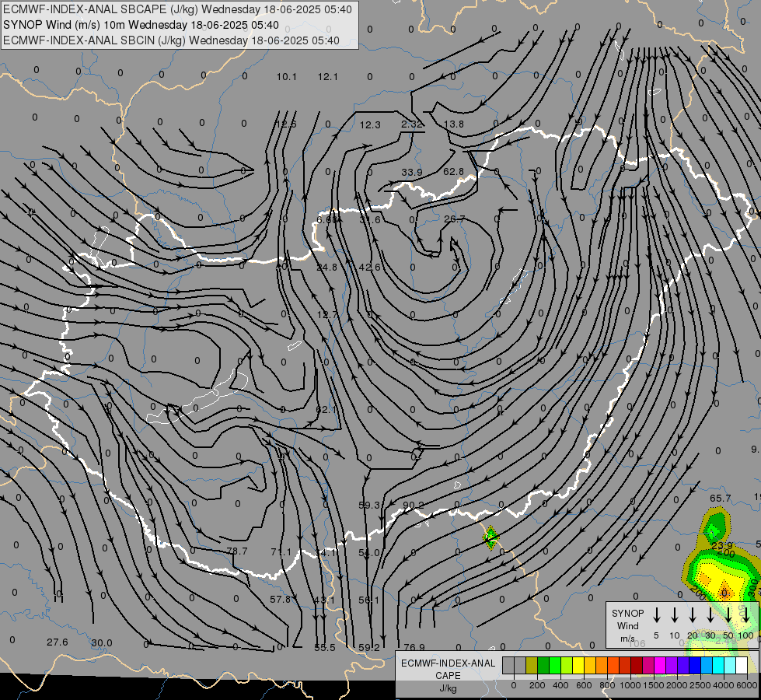This screenshot has width=761, height=700.
Task: Click the 76.9 value on the map
Action: [x=414, y=647]
